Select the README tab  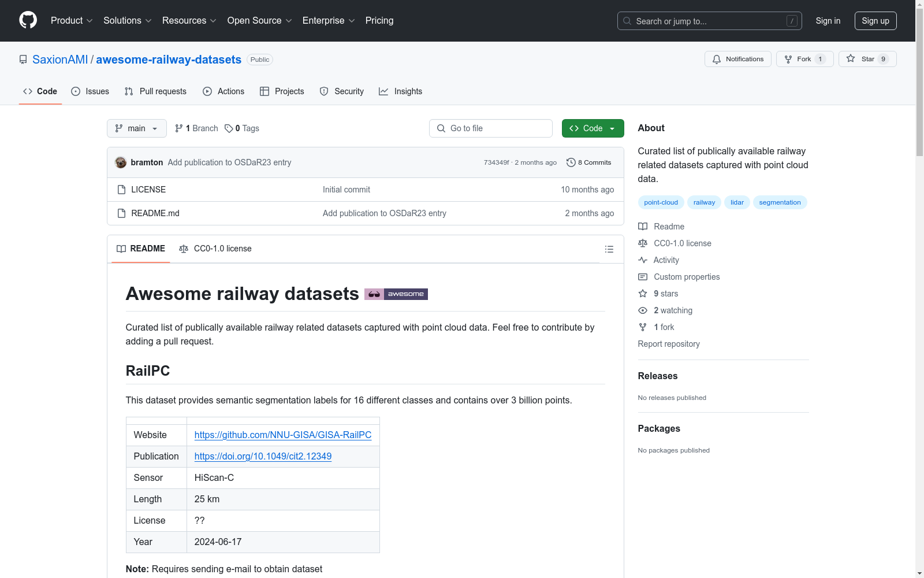tap(141, 249)
